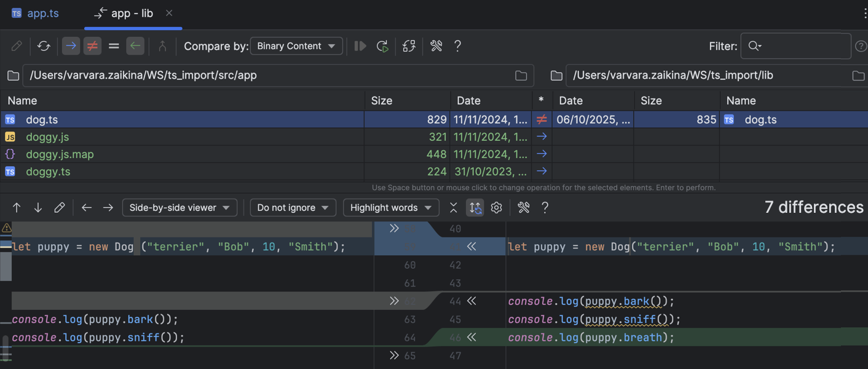Jump to previous difference with up arrow

17,207
